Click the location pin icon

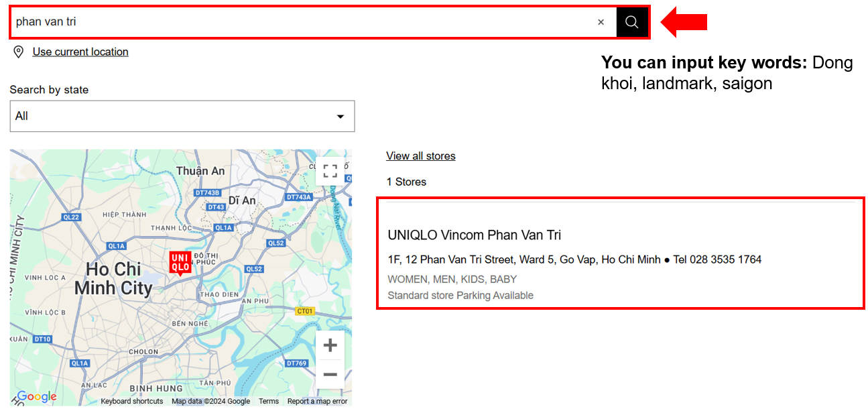(x=19, y=52)
